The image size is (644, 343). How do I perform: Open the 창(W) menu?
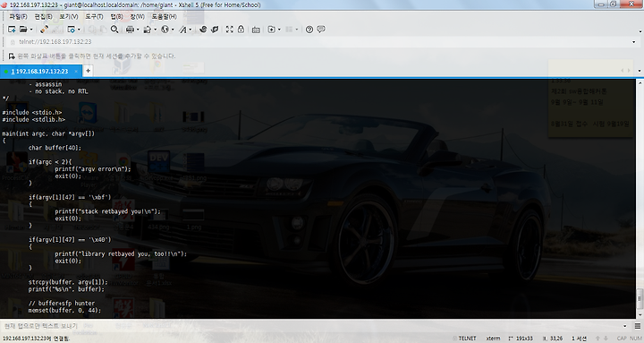click(x=137, y=16)
